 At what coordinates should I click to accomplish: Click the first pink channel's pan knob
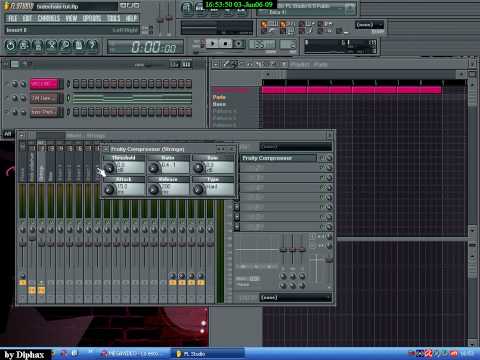15,84
